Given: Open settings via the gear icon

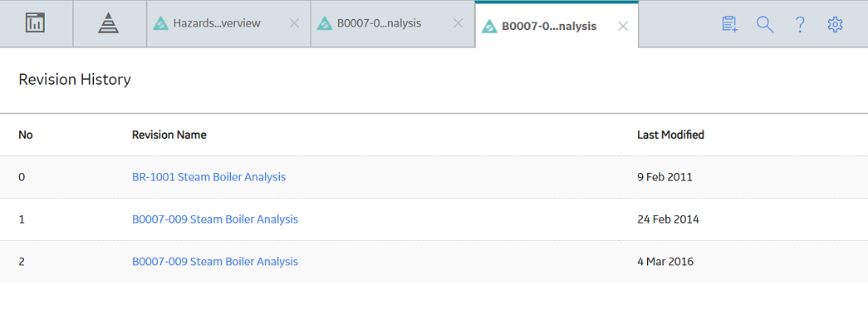Looking at the screenshot, I should (835, 24).
